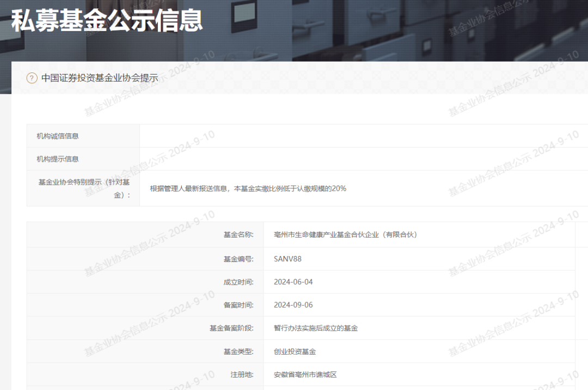Click the 备案时间 field label

[238, 305]
